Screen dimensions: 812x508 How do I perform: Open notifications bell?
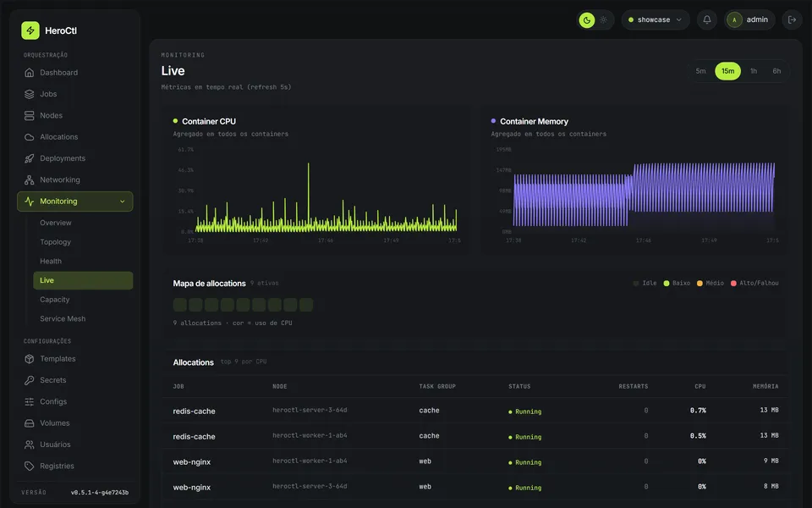pos(707,19)
